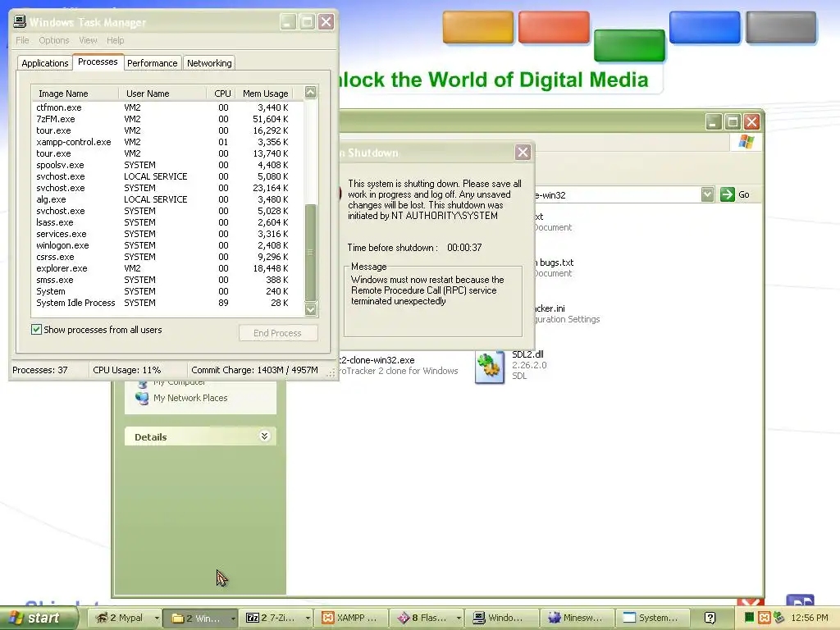This screenshot has width=840, height=630.
Task: Click the Go button in Explorer
Action: point(735,194)
